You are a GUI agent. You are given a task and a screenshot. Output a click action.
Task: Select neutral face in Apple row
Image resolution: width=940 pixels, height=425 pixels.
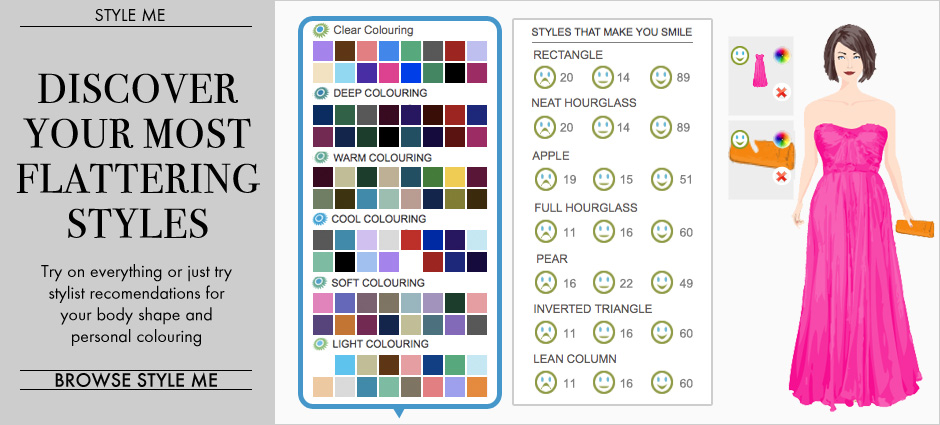[x=602, y=179]
